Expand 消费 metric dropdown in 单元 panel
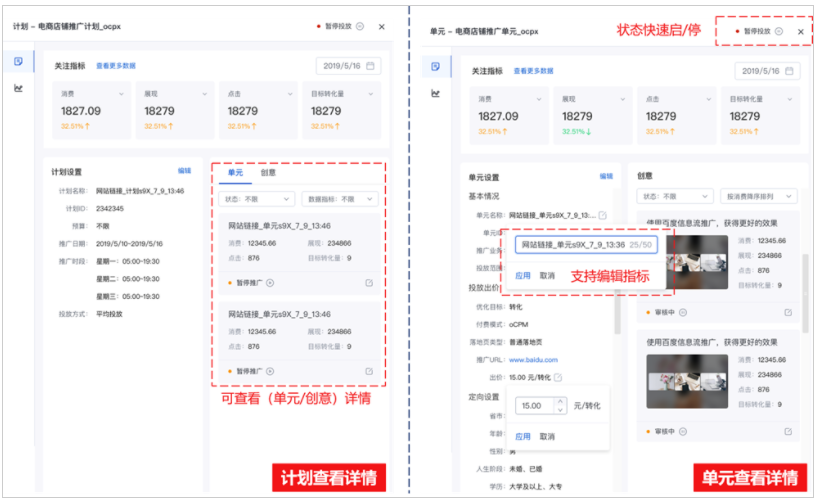818x504 pixels. point(539,99)
